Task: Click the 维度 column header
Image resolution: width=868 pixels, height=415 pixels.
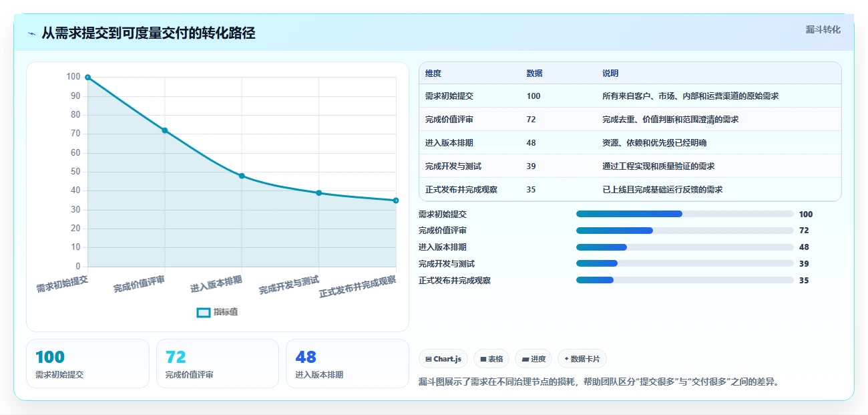Action: coord(433,74)
